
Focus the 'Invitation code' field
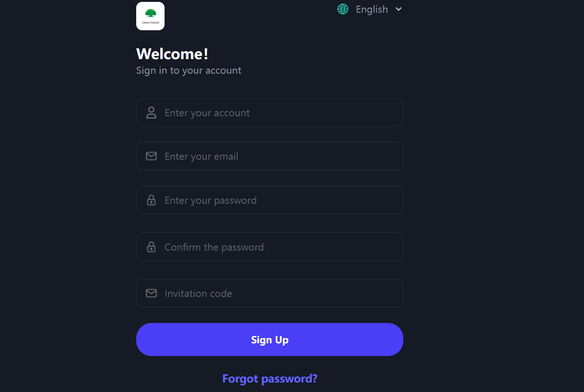279,293
